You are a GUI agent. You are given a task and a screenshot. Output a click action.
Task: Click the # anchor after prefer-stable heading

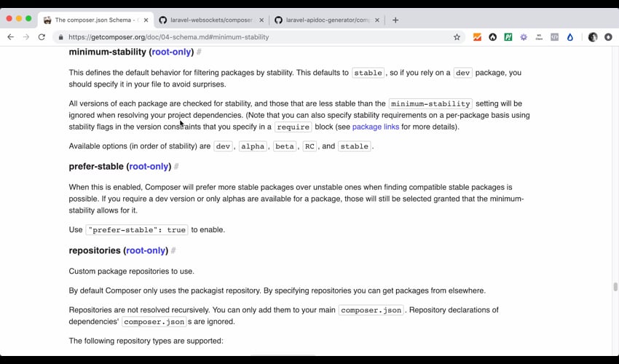pos(176,166)
